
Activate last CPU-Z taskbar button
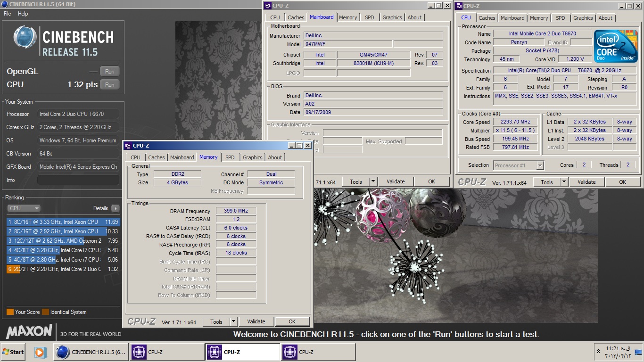point(318,352)
